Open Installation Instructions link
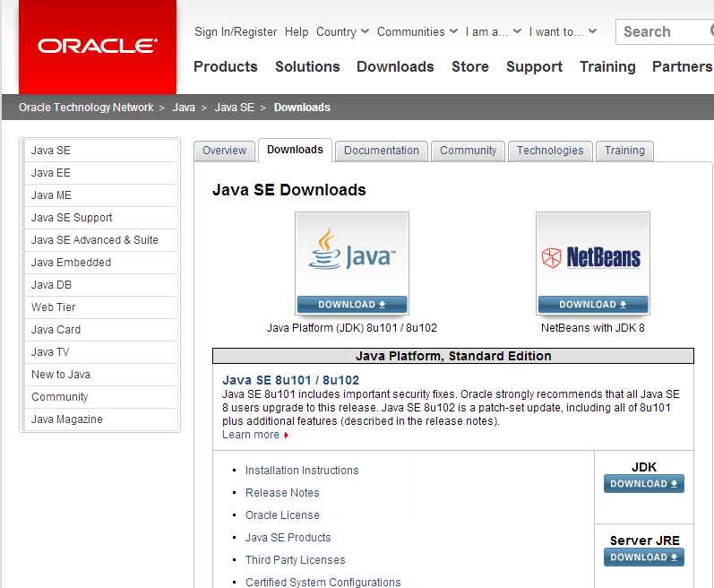The image size is (714, 588). click(x=302, y=471)
